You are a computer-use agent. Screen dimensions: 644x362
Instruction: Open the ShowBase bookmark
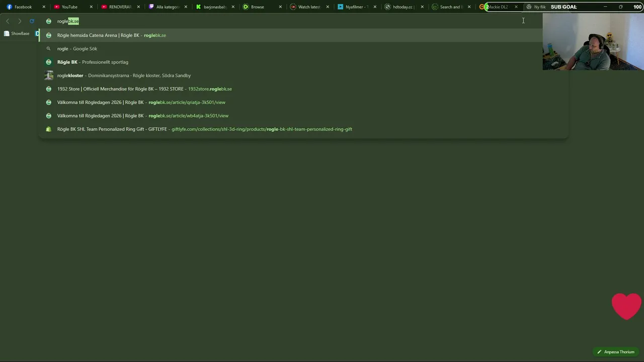pos(17,34)
